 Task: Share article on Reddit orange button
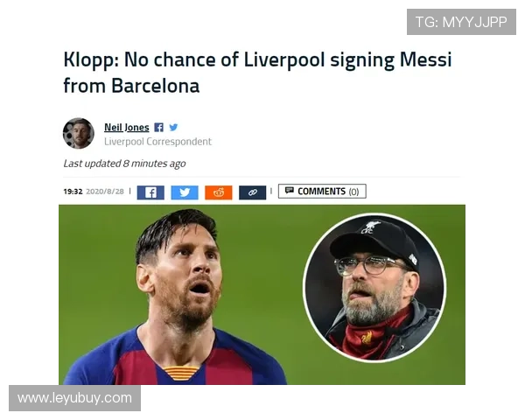tap(219, 192)
